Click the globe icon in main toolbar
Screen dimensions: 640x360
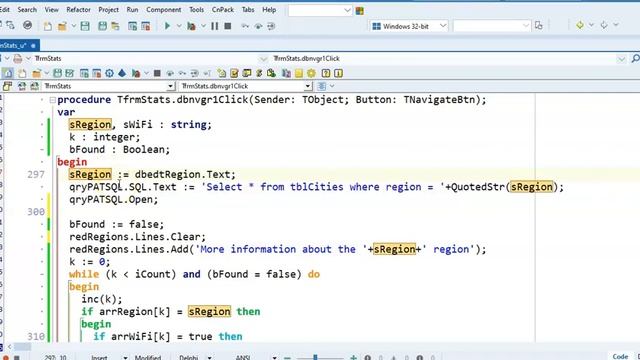(x=27, y=25)
